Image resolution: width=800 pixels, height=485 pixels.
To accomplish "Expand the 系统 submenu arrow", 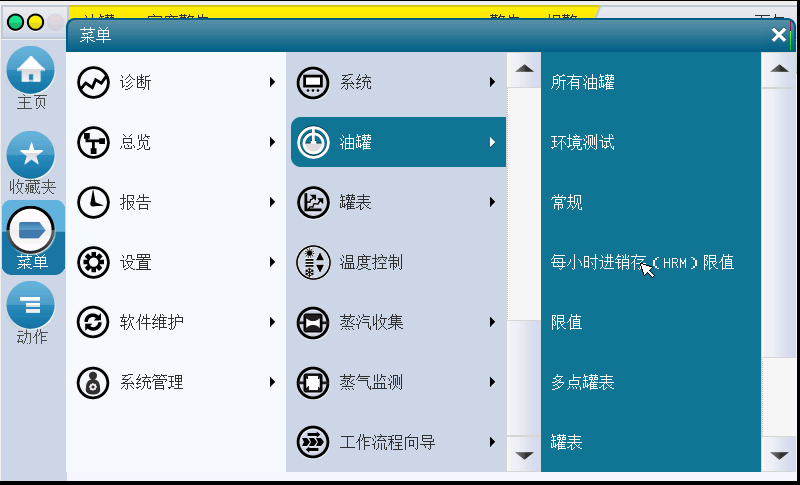I will click(492, 83).
